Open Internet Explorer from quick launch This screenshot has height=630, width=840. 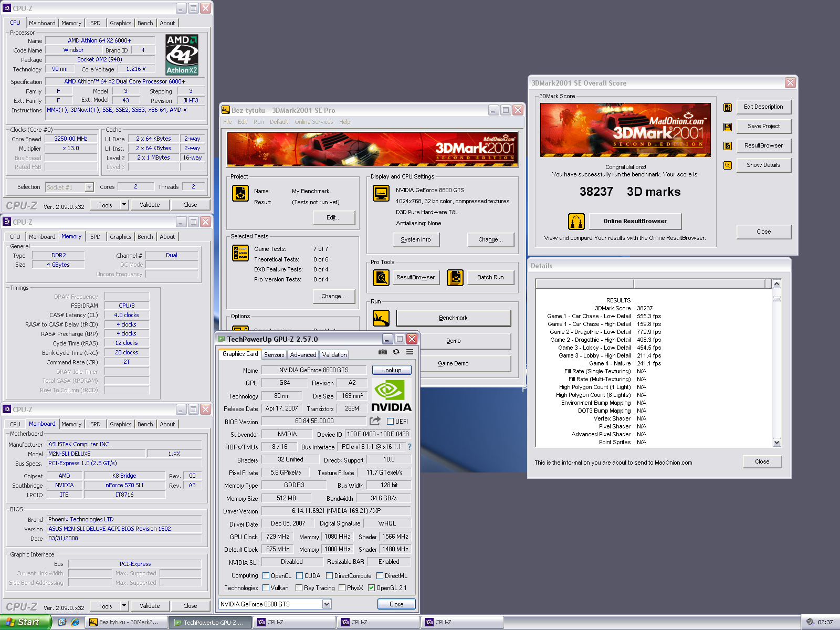coord(75,622)
